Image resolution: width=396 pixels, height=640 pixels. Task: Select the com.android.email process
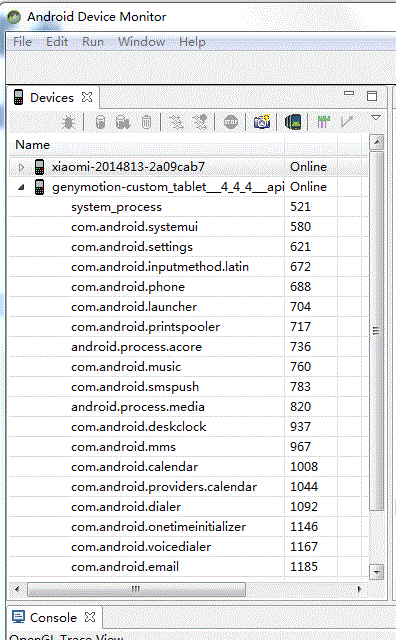point(125,567)
